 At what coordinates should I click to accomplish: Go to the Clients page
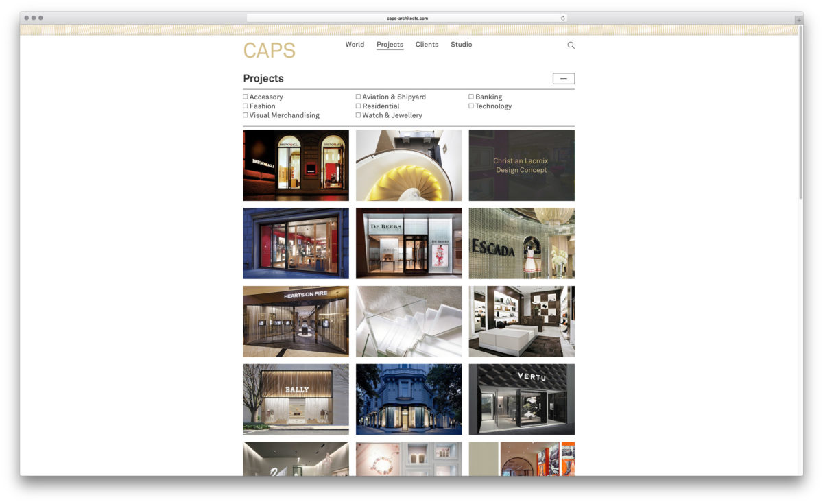point(427,45)
